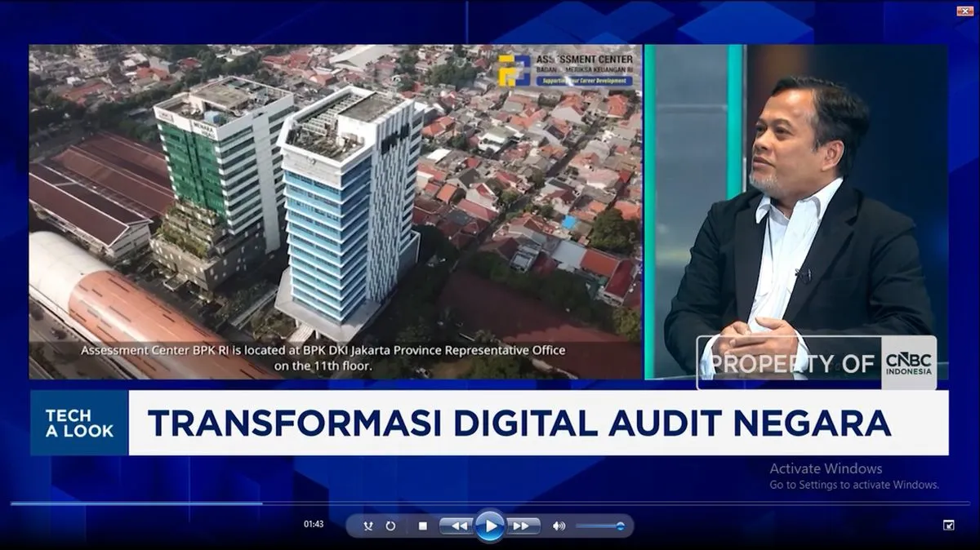The width and height of the screenshot is (980, 550).
Task: Mute the sound with the speaker icon
Action: (559, 526)
